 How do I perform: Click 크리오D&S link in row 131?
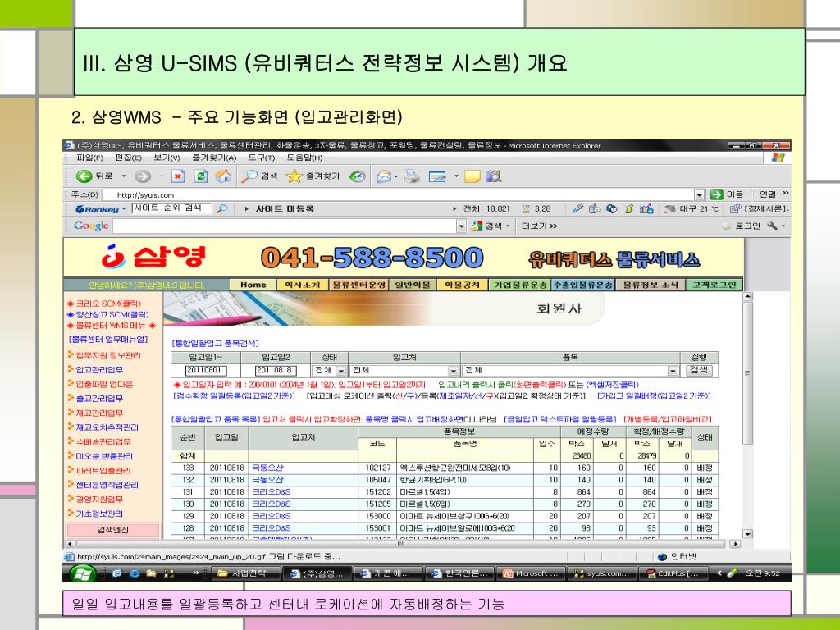coord(272,492)
